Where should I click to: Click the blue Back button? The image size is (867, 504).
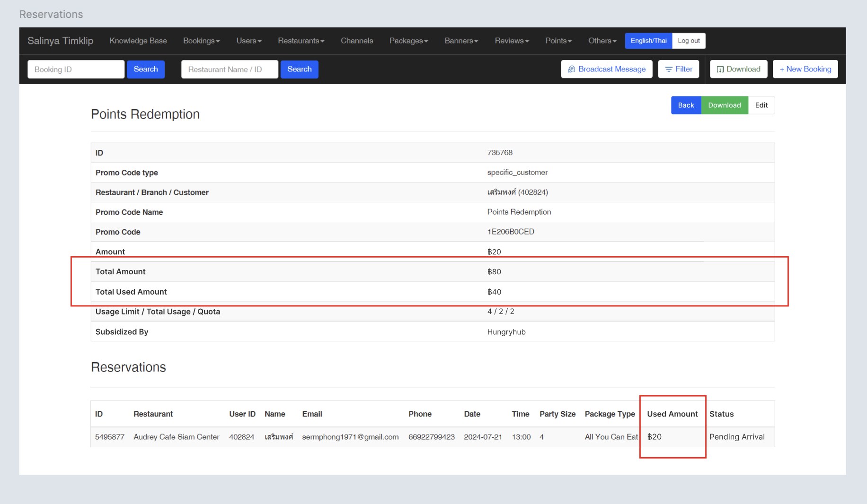[x=686, y=105]
